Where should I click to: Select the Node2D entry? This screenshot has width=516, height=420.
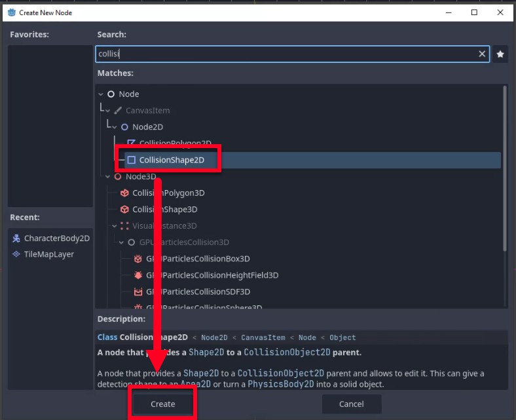[x=148, y=127]
